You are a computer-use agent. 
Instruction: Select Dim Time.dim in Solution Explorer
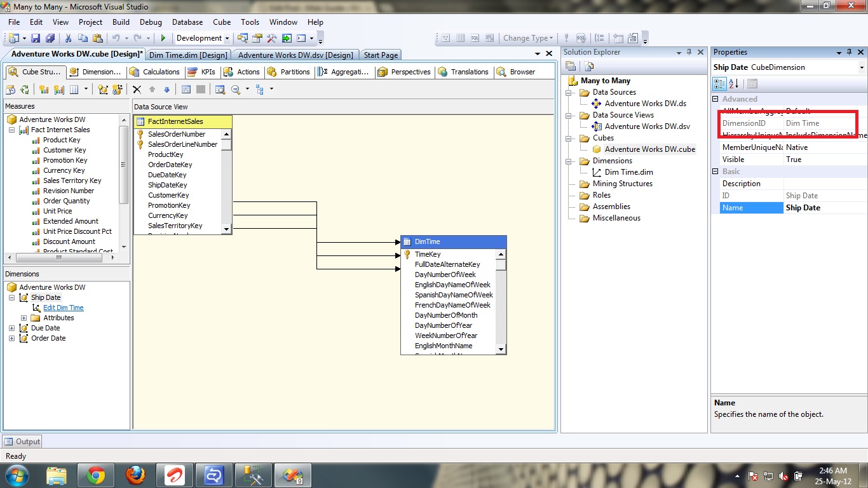click(628, 172)
